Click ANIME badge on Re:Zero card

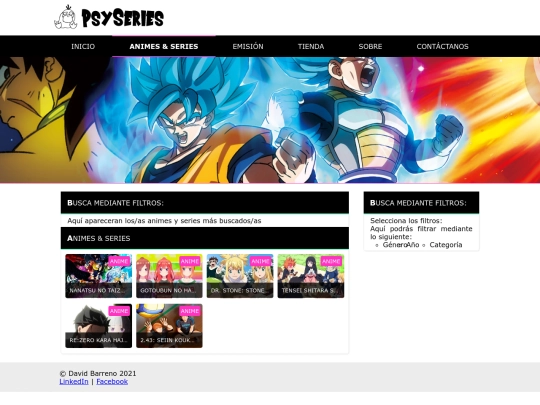(x=119, y=311)
